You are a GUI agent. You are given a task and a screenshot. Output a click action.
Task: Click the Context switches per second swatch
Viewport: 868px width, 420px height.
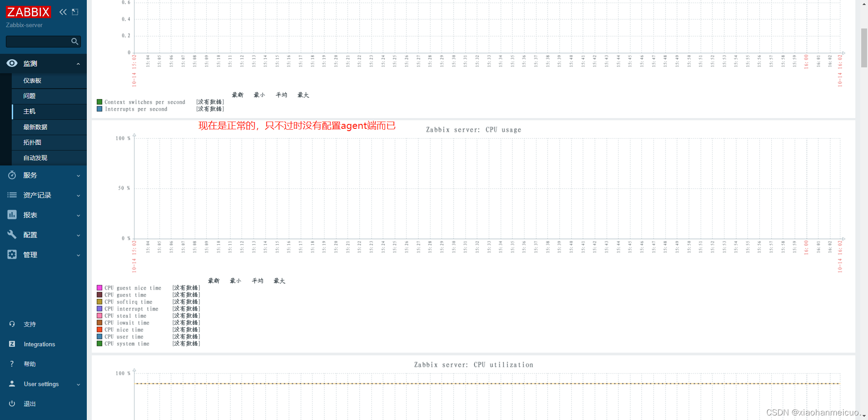pyautogui.click(x=99, y=102)
